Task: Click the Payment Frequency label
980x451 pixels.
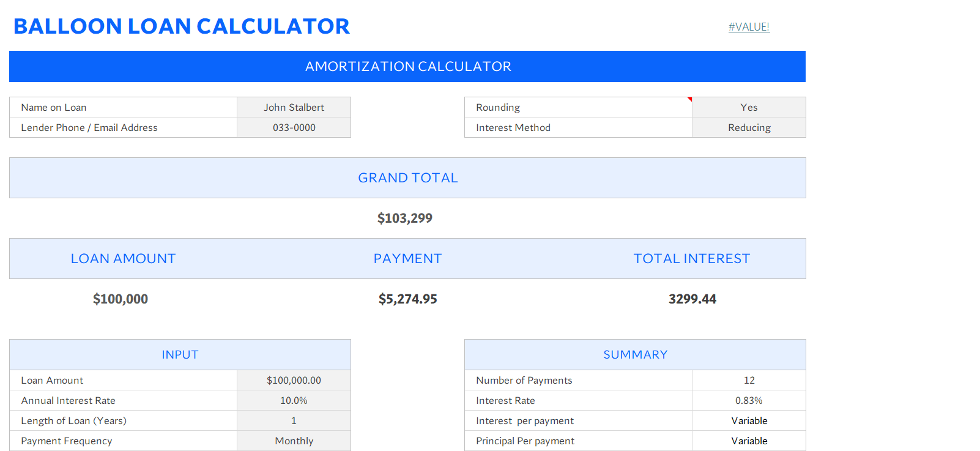Action: pyautogui.click(x=67, y=441)
